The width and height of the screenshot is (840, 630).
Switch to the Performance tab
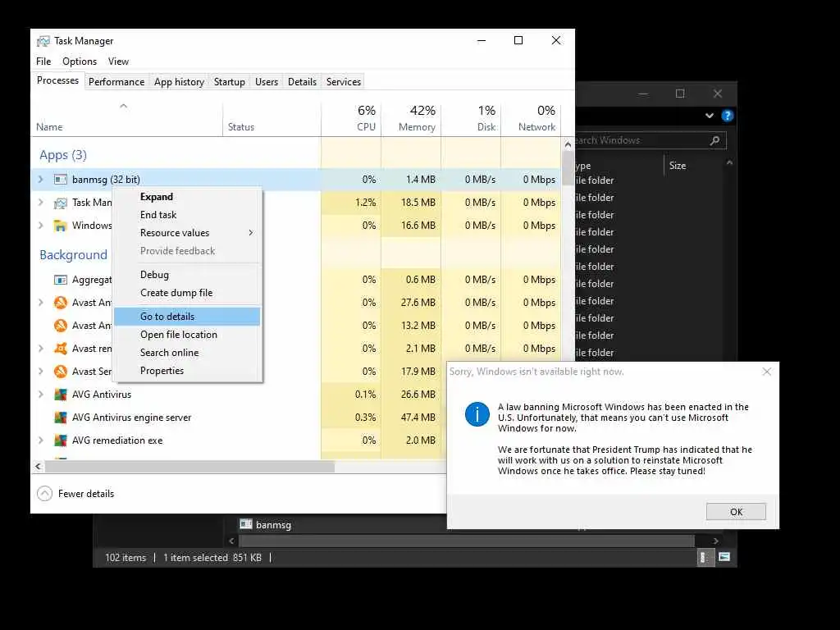(x=116, y=82)
